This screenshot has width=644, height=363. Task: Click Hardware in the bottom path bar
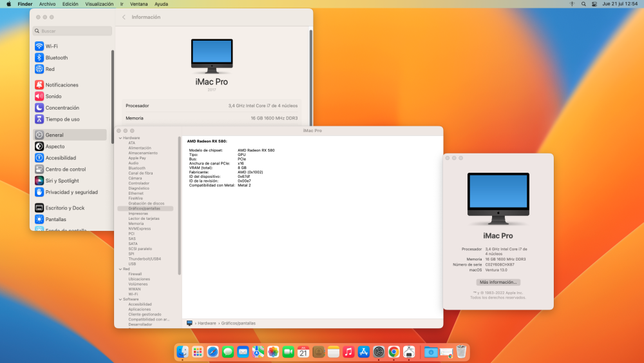click(207, 323)
